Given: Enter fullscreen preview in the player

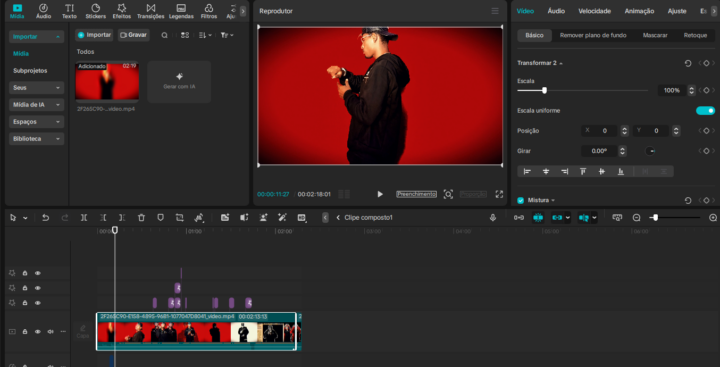Looking at the screenshot, I should 499,194.
